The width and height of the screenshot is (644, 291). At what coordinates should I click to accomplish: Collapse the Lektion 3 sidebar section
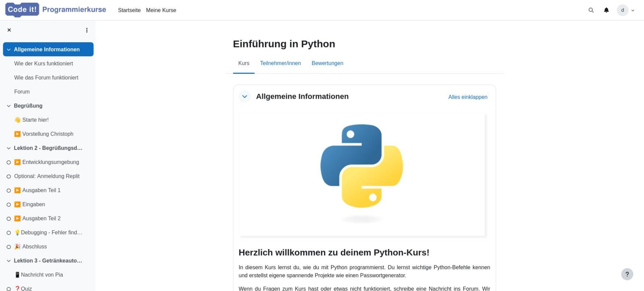pyautogui.click(x=8, y=261)
